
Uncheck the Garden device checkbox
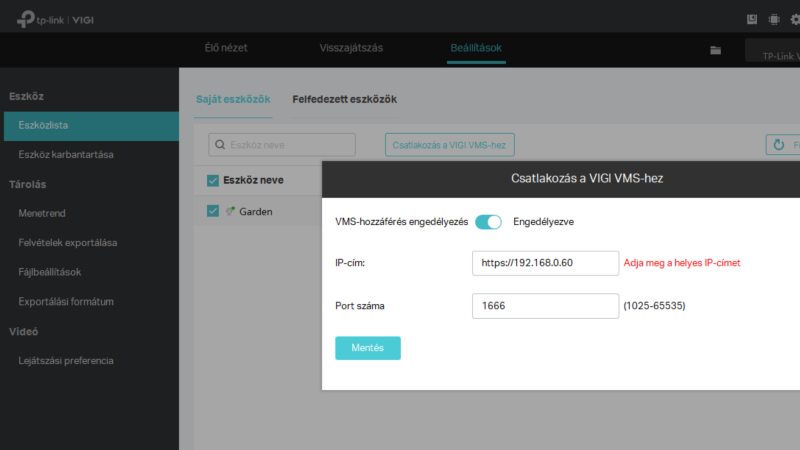click(x=213, y=211)
